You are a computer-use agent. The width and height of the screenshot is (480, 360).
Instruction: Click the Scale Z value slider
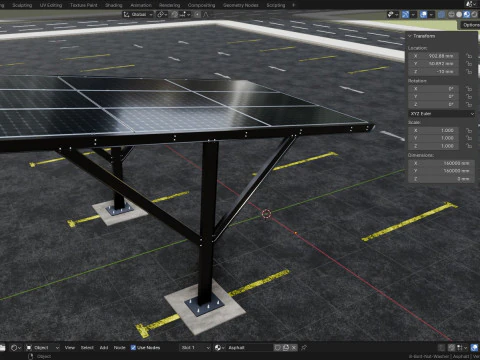(x=434, y=146)
